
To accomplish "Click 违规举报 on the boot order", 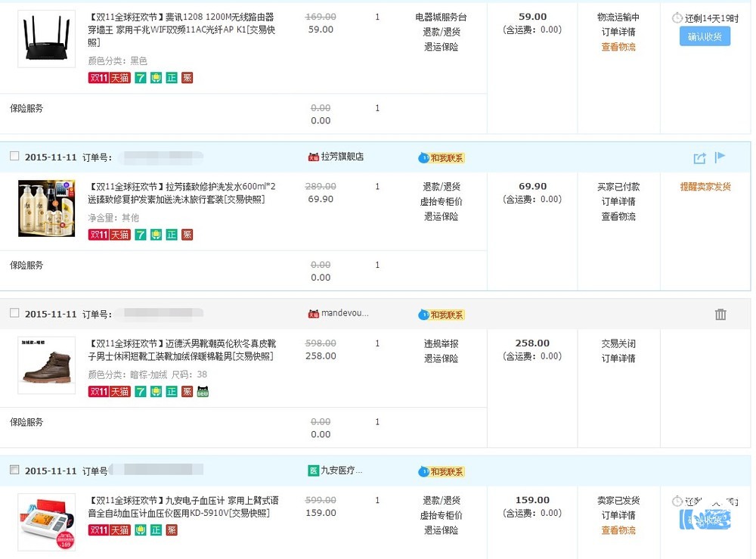I will (441, 343).
